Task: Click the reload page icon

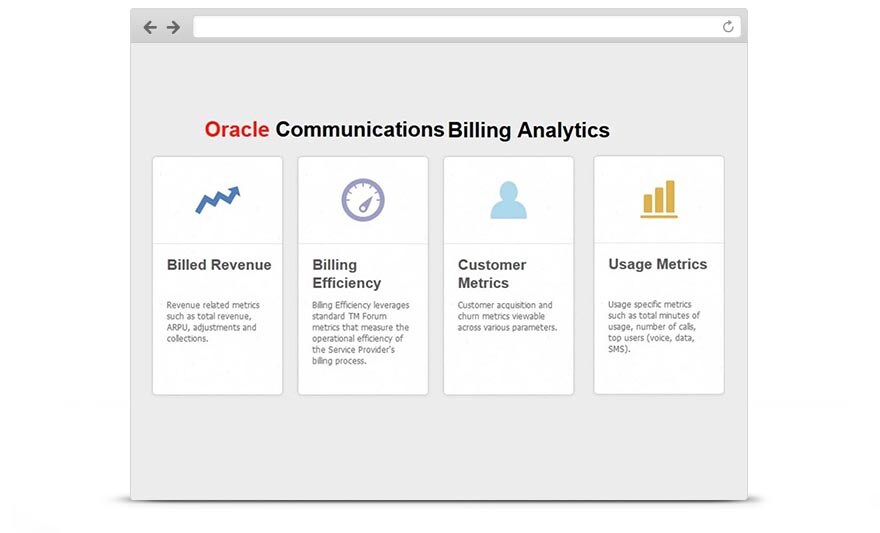Action: click(x=728, y=27)
